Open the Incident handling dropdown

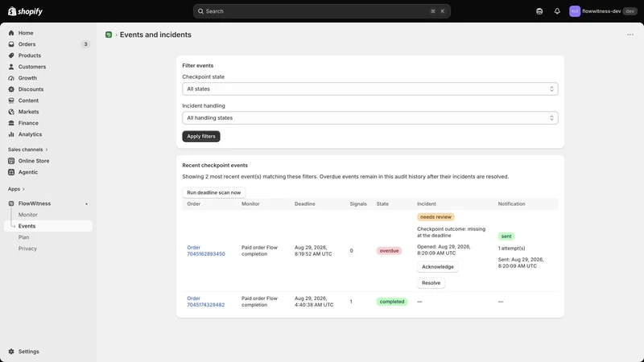click(x=370, y=117)
